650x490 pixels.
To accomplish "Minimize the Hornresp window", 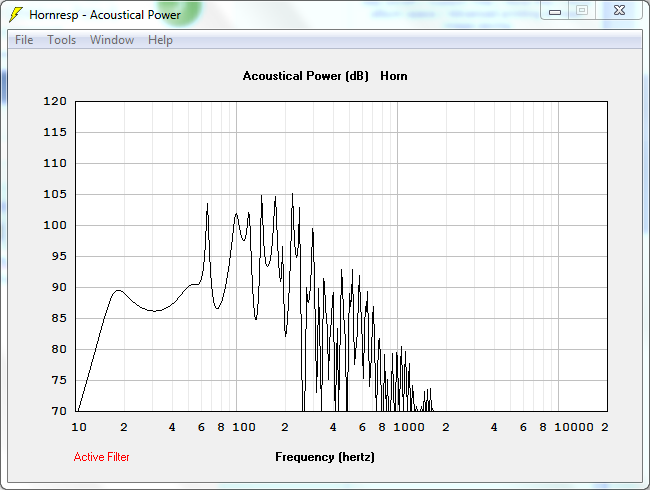I will point(555,11).
